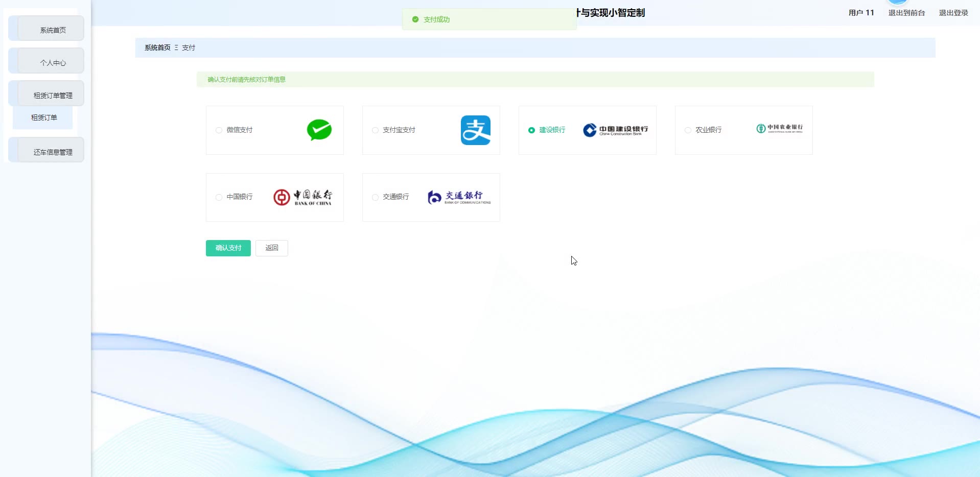Click the 用户 11 username label
This screenshot has width=980, height=477.
[861, 13]
